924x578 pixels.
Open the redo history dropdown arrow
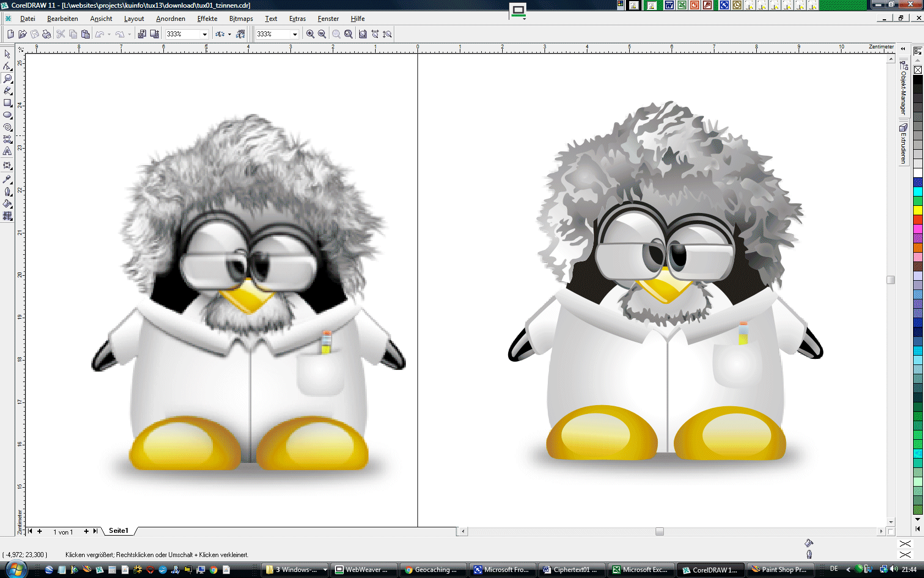pos(129,34)
